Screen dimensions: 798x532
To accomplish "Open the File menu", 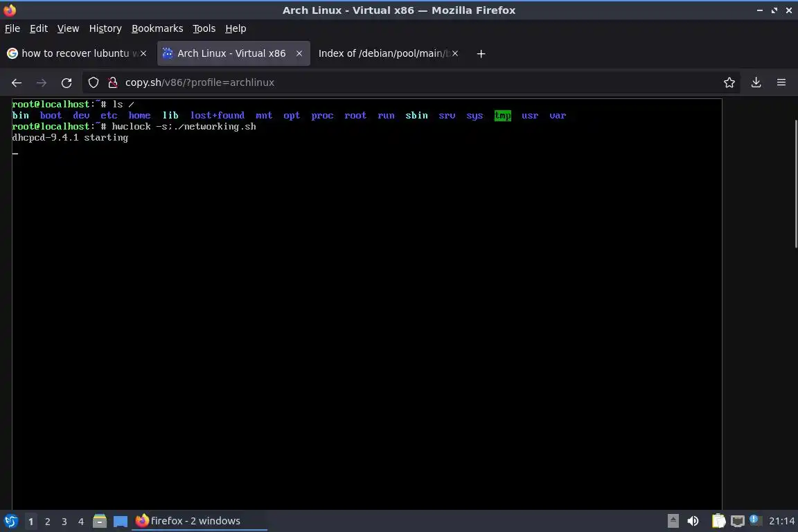I will 12,28.
